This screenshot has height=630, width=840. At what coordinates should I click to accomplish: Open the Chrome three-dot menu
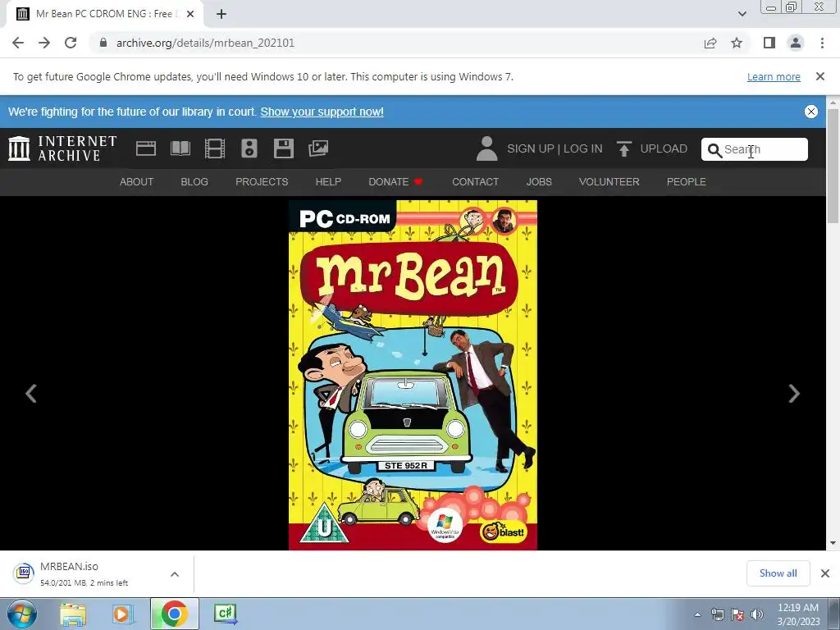point(822,43)
